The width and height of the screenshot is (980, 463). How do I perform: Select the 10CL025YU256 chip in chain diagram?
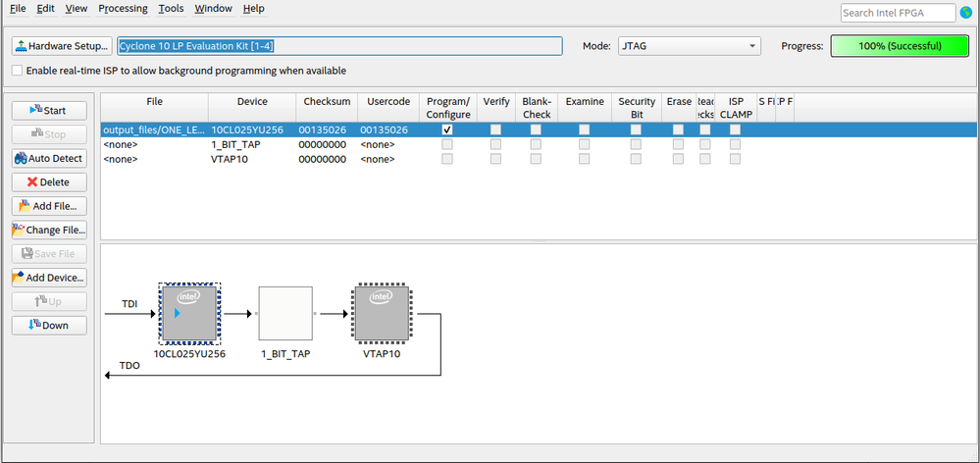coord(189,314)
